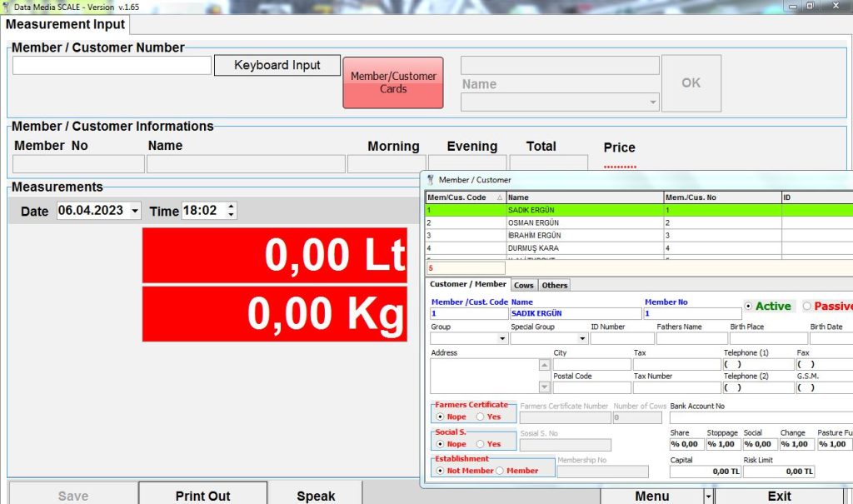Click the name field showing SADIK ERGÜN
This screenshot has height=504, width=853.
576,313
